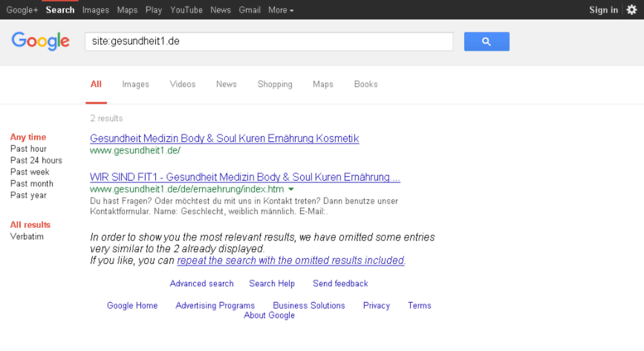644x351 pixels.
Task: Repeat the search with omitted results included
Action: (290, 261)
